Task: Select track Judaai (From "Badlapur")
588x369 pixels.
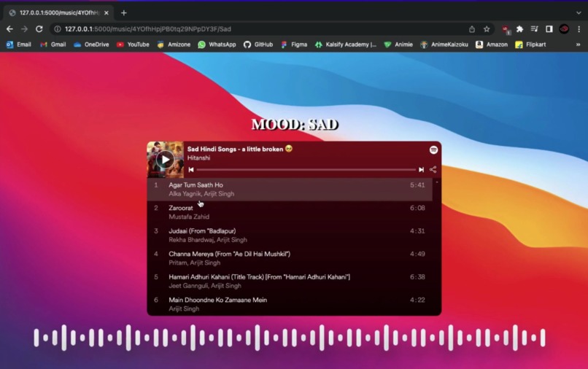Action: pos(290,235)
